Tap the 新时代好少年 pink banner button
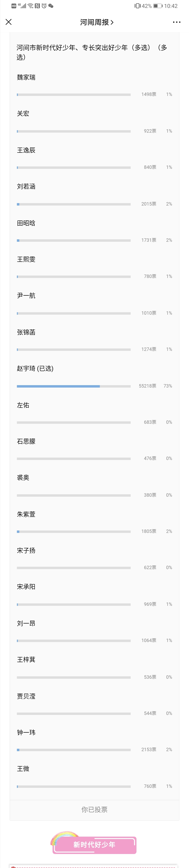 [94, 845]
